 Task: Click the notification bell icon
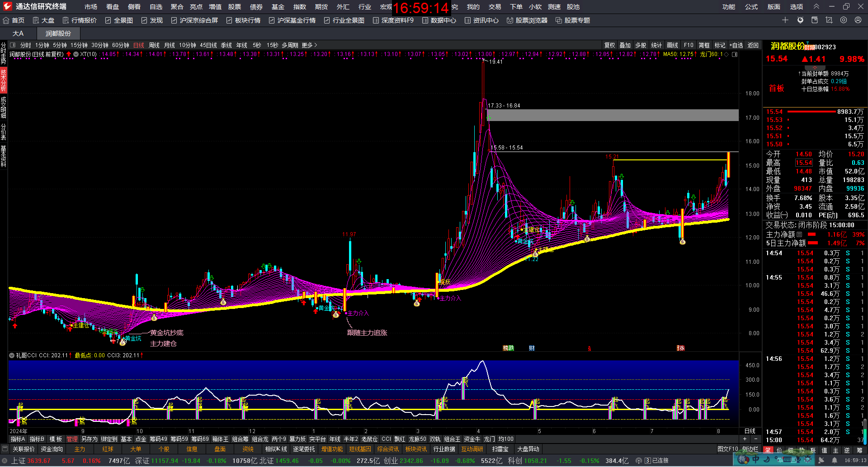(x=835, y=461)
